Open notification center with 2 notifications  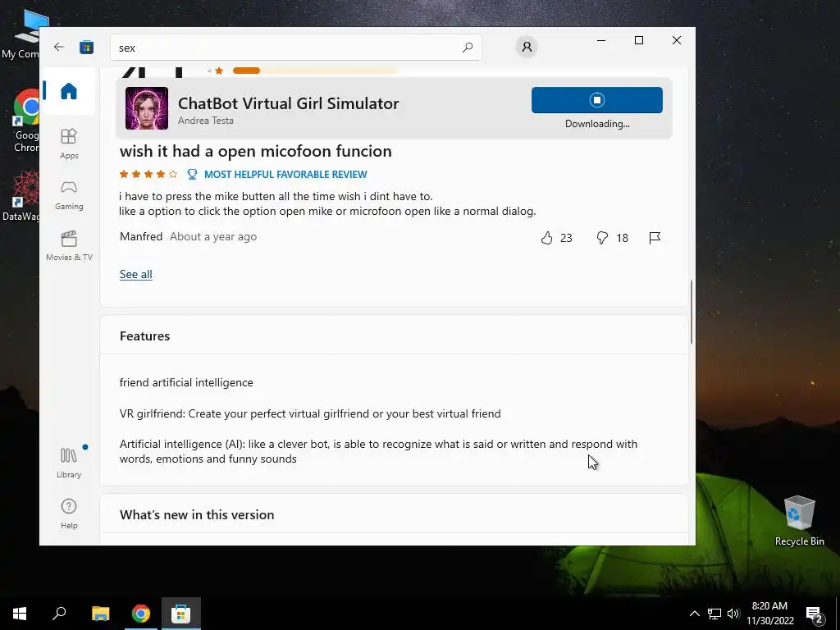point(815,614)
